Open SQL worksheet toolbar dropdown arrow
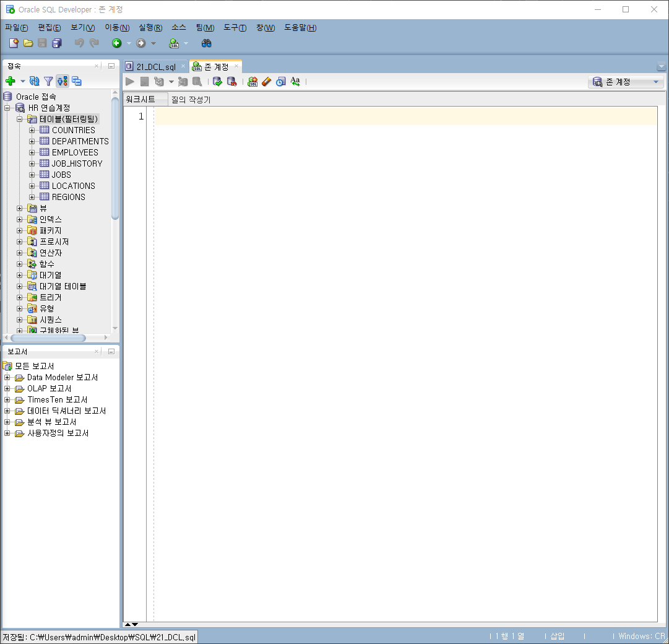The height and width of the screenshot is (644, 669). coord(186,43)
